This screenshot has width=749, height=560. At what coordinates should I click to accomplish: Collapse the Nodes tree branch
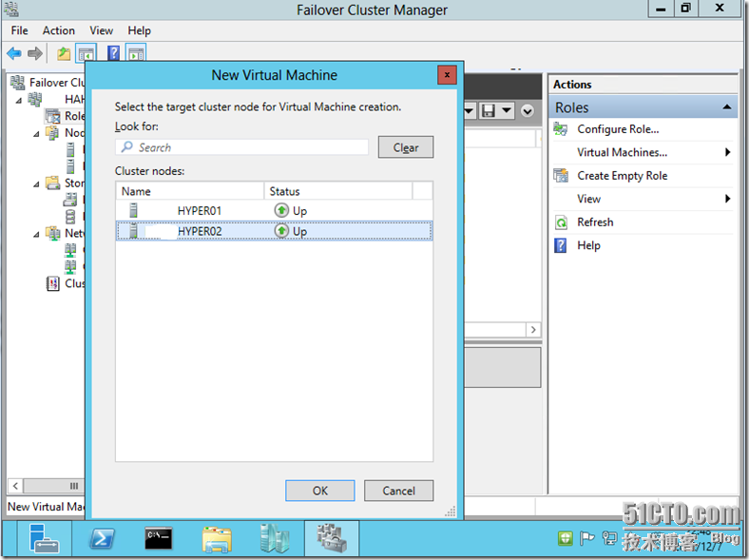[x=36, y=134]
